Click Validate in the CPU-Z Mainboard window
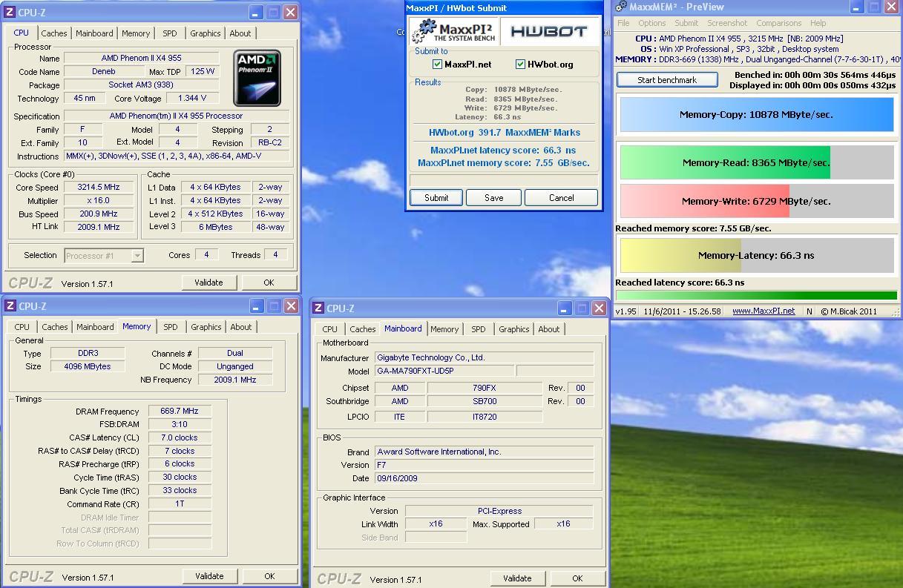Screen dimensions: 903x588 tap(517, 578)
